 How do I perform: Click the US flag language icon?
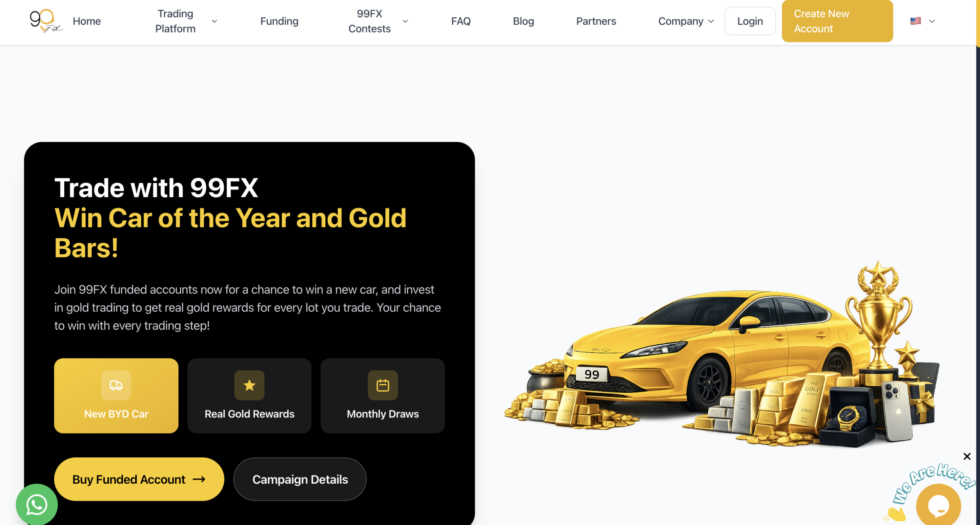tap(915, 21)
